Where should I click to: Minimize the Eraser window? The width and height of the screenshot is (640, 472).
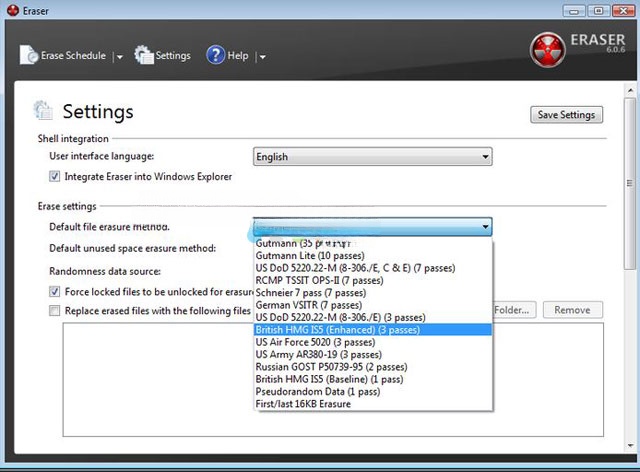tap(574, 11)
